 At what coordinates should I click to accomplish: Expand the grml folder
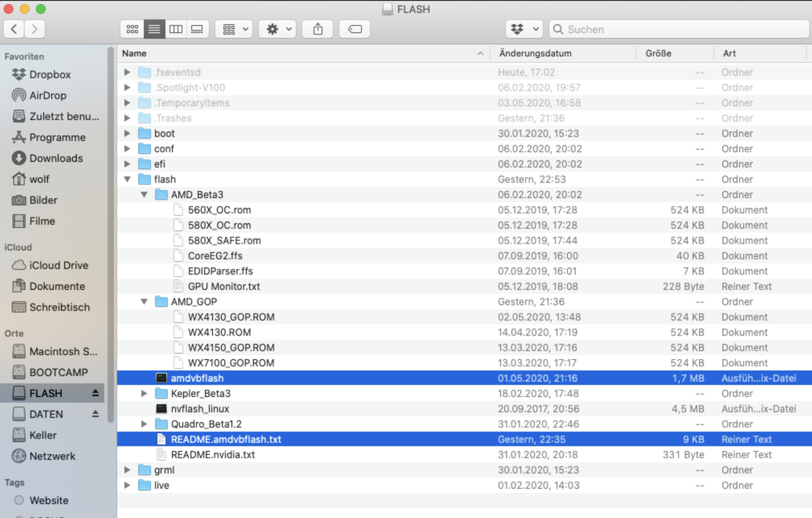tap(127, 470)
